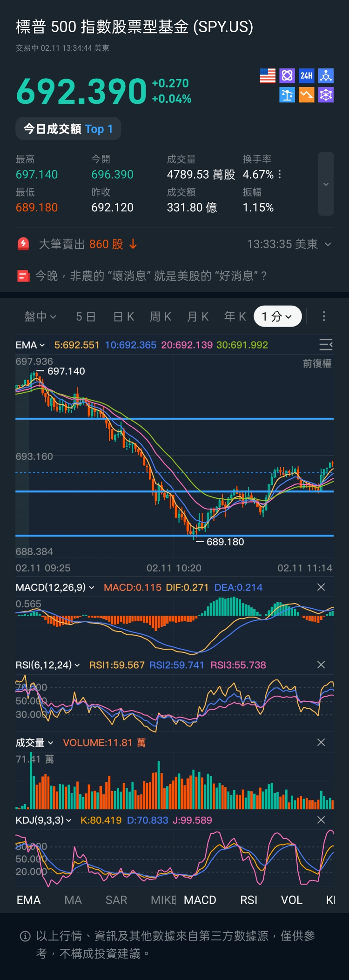The image size is (349, 980).
Task: Open the 1分 interval dropdown
Action: pos(277,316)
